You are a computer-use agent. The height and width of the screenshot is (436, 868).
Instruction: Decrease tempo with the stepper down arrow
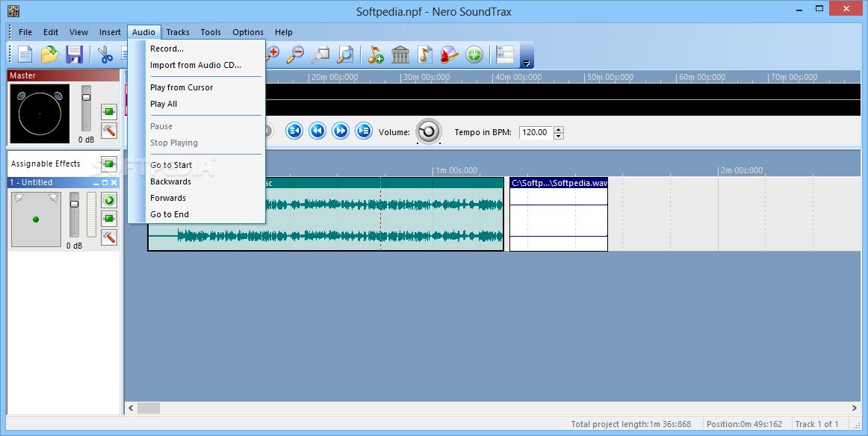tap(559, 136)
